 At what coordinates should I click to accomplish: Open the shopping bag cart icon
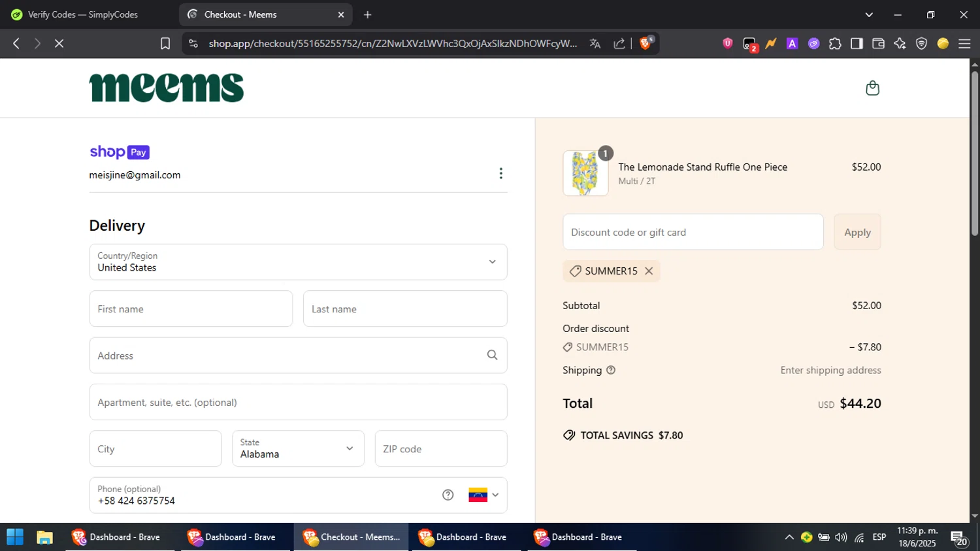[872, 88]
